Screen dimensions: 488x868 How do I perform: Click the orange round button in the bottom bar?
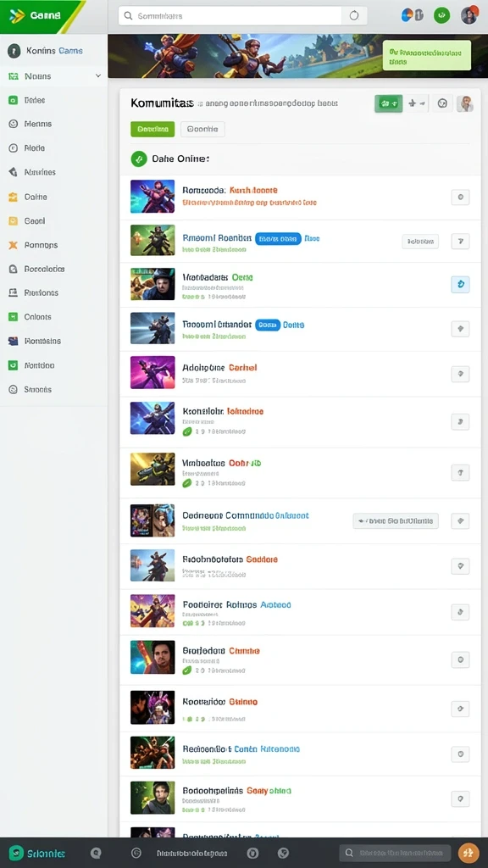pos(469,853)
